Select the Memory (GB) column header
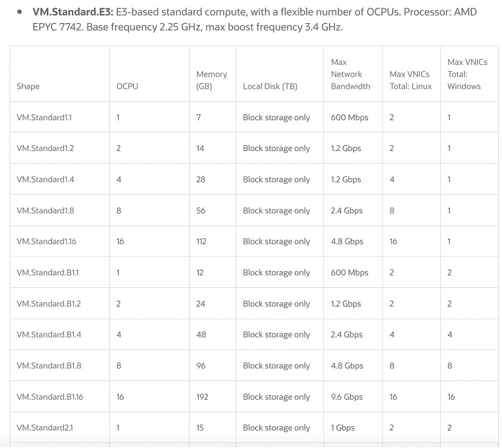The width and height of the screenshot is (502, 448). 211,80
